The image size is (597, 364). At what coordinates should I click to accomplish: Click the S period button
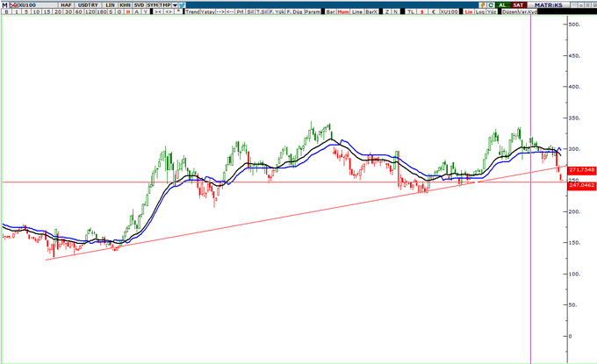[x=111, y=11]
